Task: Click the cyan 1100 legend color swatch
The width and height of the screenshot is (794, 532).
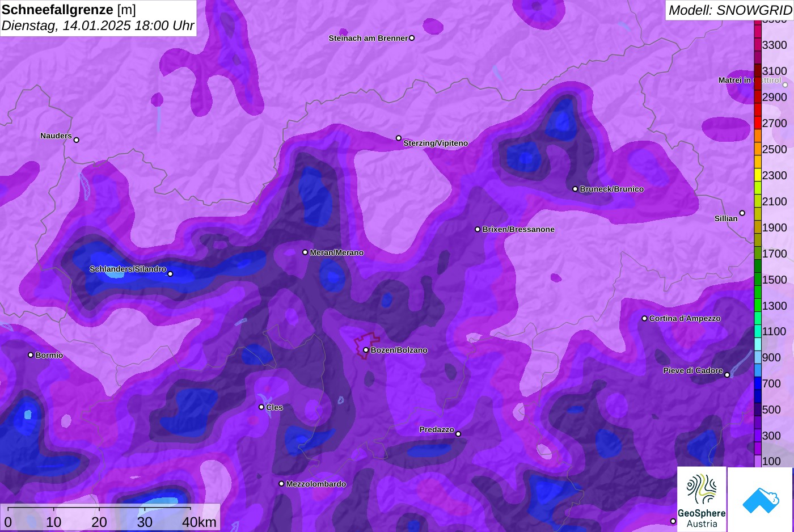Action: coord(758,332)
